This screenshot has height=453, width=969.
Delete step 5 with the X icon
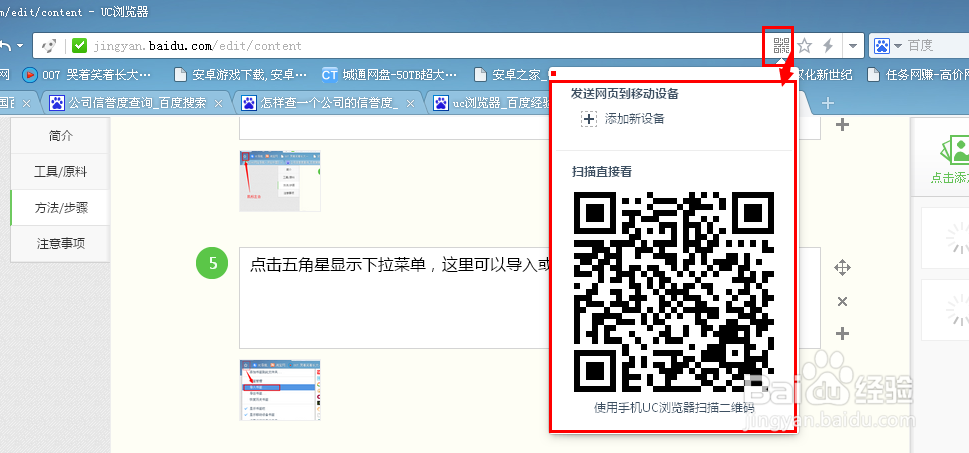(842, 302)
